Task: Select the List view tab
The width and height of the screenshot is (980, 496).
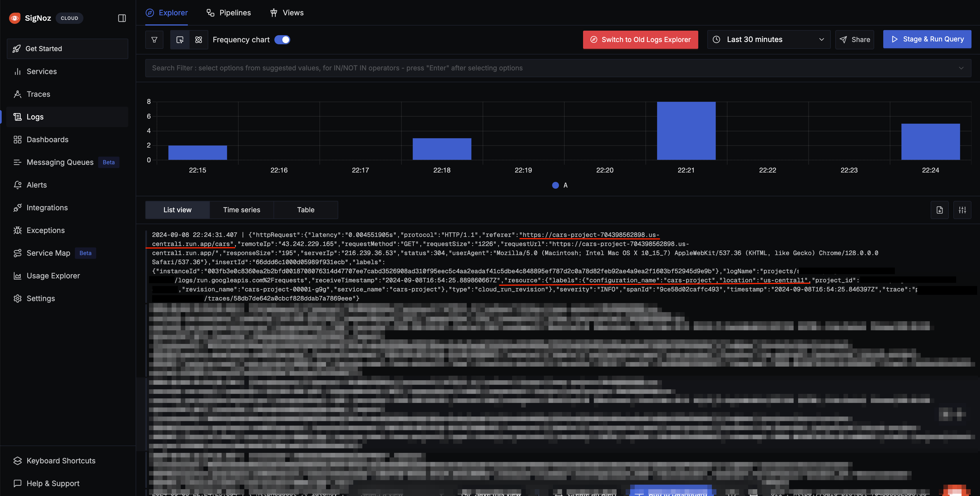Action: pyautogui.click(x=177, y=210)
